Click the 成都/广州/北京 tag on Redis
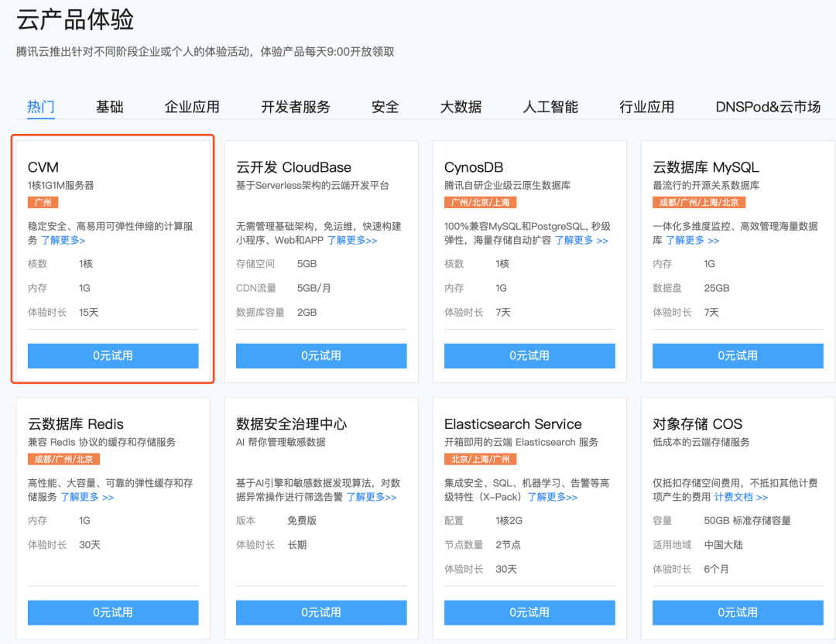Image resolution: width=836 pixels, height=644 pixels. coord(64,460)
